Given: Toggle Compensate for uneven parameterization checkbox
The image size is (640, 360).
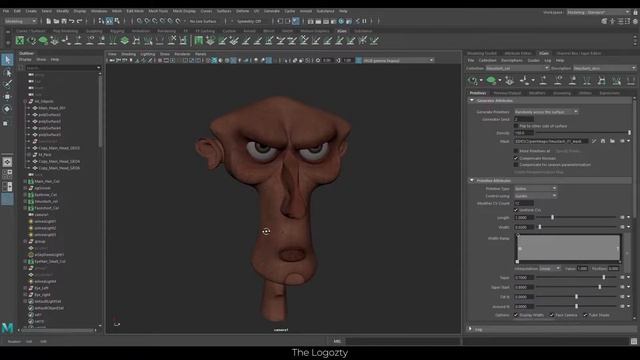Looking at the screenshot, I should [x=516, y=165].
